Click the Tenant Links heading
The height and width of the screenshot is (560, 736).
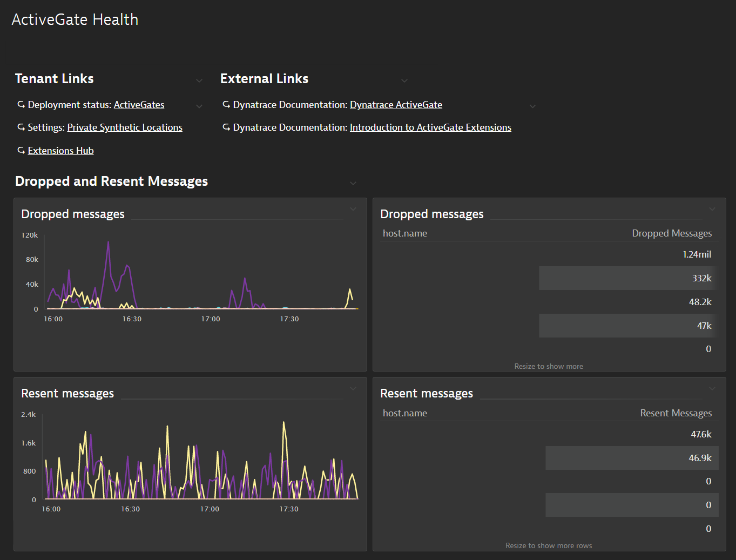(55, 79)
